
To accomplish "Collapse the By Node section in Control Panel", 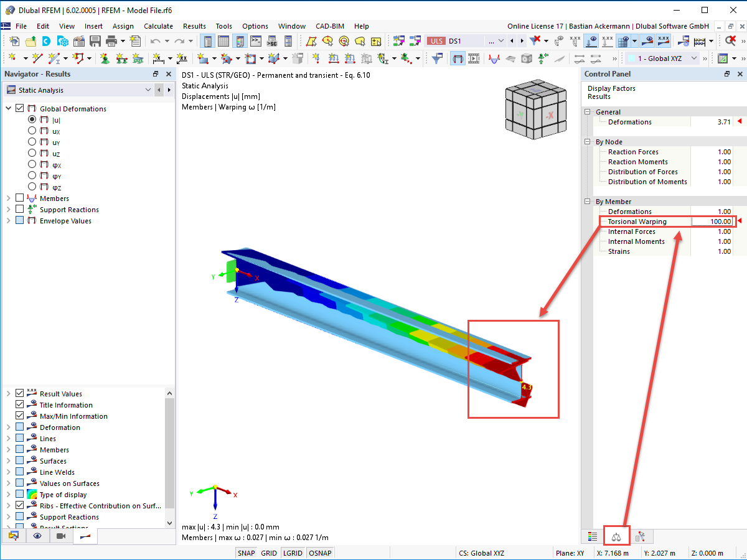I will tap(586, 141).
